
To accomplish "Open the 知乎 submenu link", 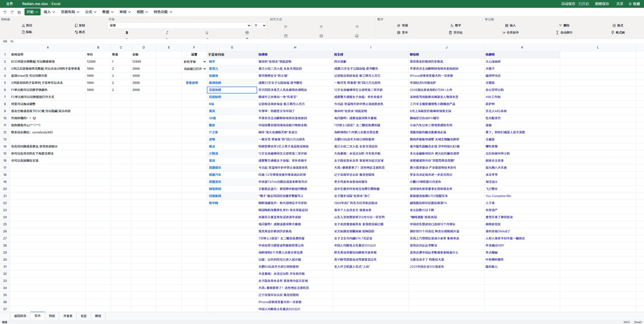I will 212,62.
